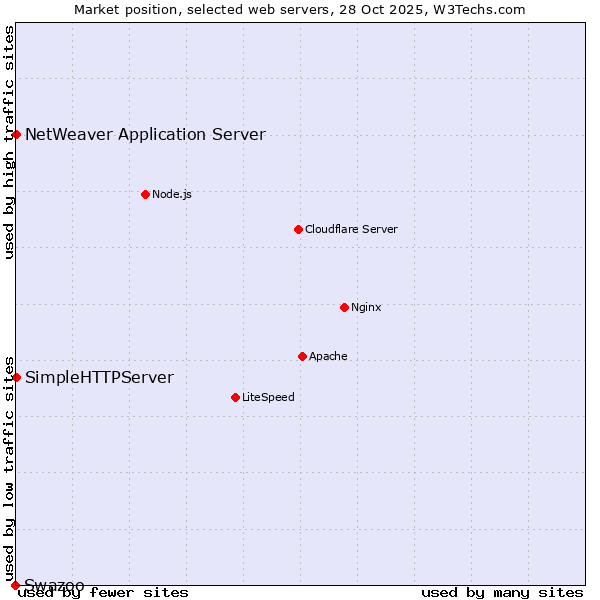Click the SimpleHTTPServer text label

click(99, 377)
